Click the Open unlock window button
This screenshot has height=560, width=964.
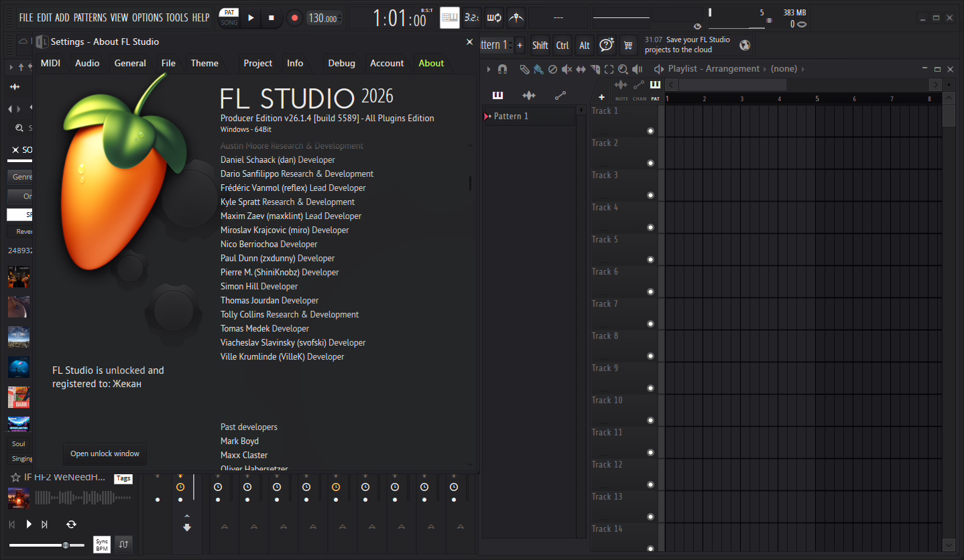point(105,453)
